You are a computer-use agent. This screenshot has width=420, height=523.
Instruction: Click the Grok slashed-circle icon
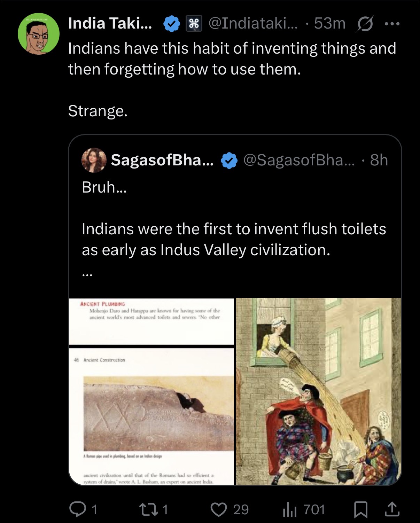(x=365, y=24)
